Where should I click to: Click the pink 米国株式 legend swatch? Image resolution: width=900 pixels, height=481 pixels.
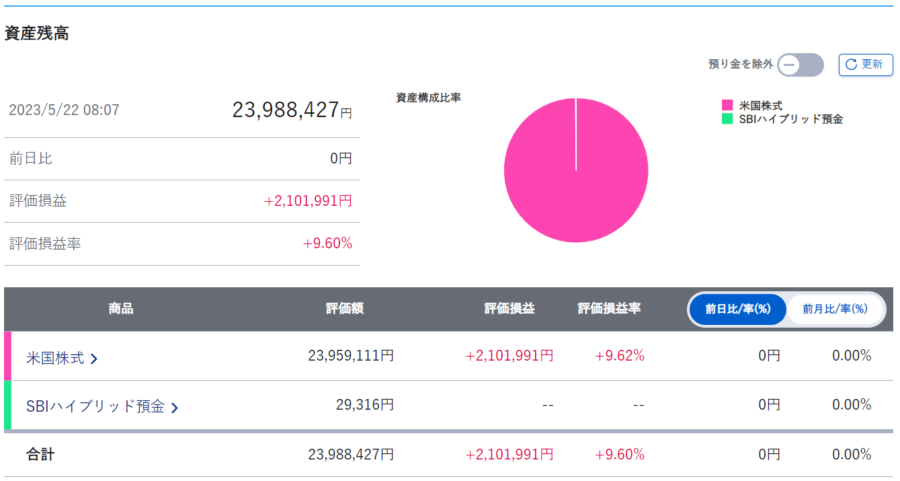pos(727,105)
